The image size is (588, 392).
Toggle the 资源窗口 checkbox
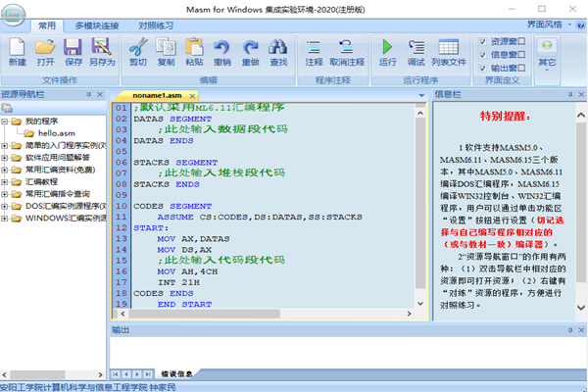[x=482, y=41]
